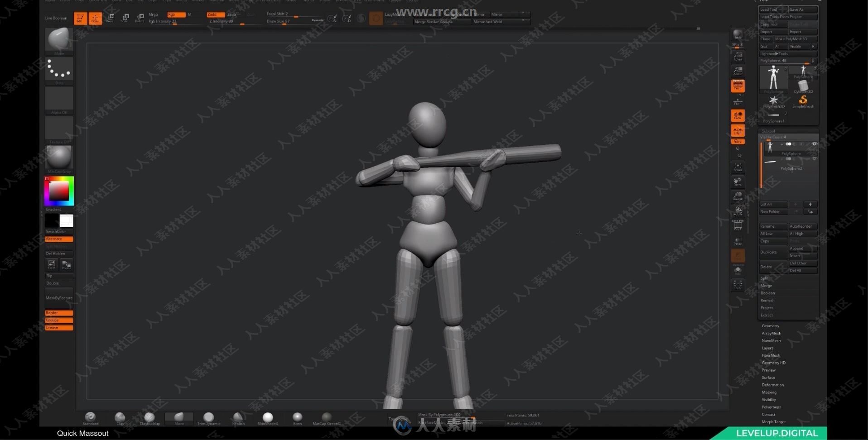Select SkinShade4 material

tap(268, 418)
